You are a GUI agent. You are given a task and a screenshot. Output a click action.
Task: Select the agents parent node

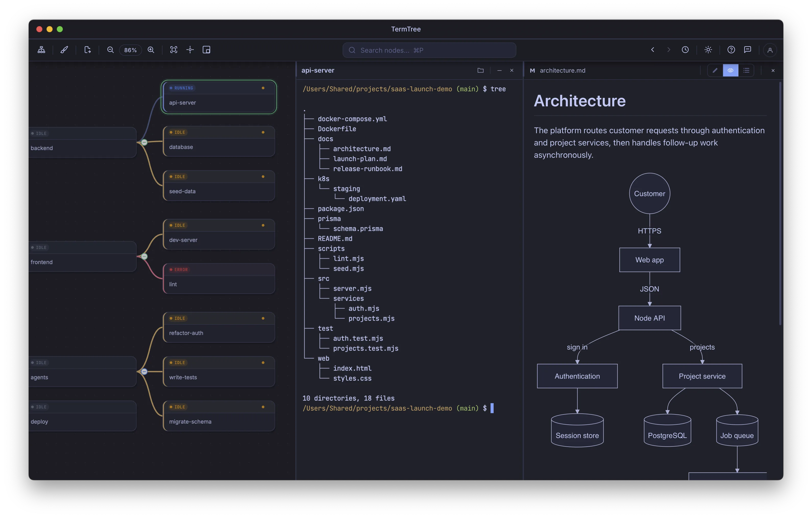83,371
